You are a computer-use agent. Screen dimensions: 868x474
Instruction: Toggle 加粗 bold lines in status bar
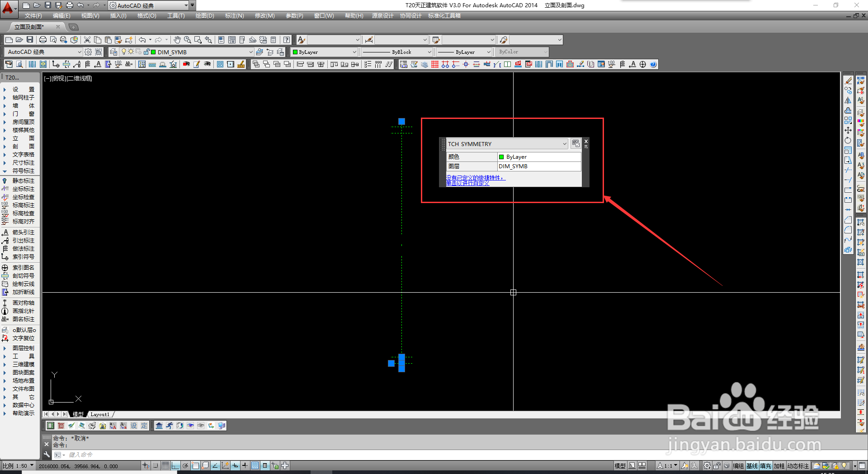[779, 466]
